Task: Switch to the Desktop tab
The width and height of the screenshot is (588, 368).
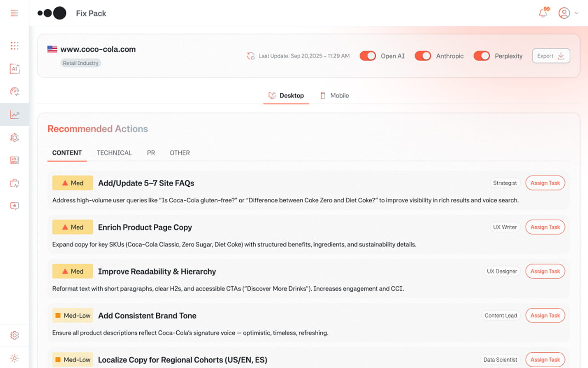Action: pos(286,96)
